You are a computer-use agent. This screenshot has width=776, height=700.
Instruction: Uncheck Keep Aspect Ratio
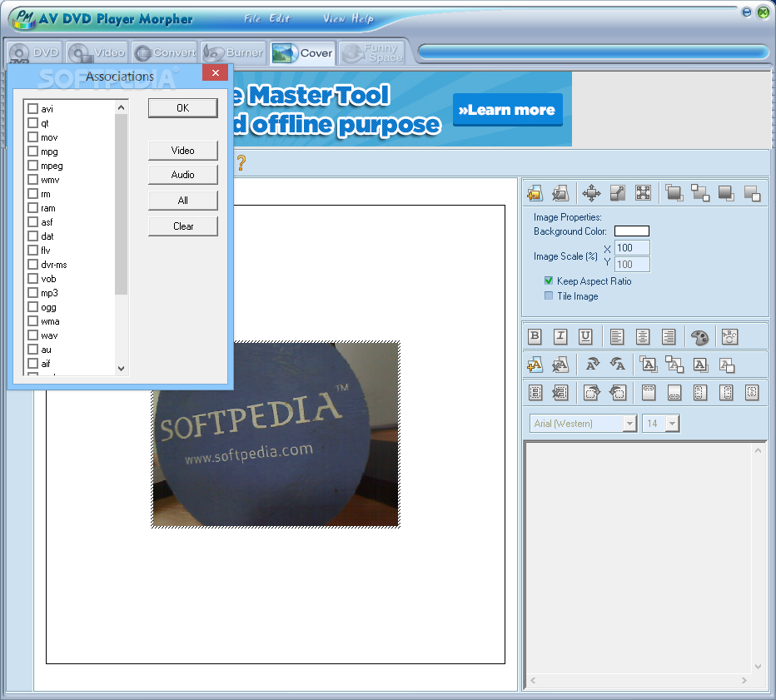[x=549, y=280]
